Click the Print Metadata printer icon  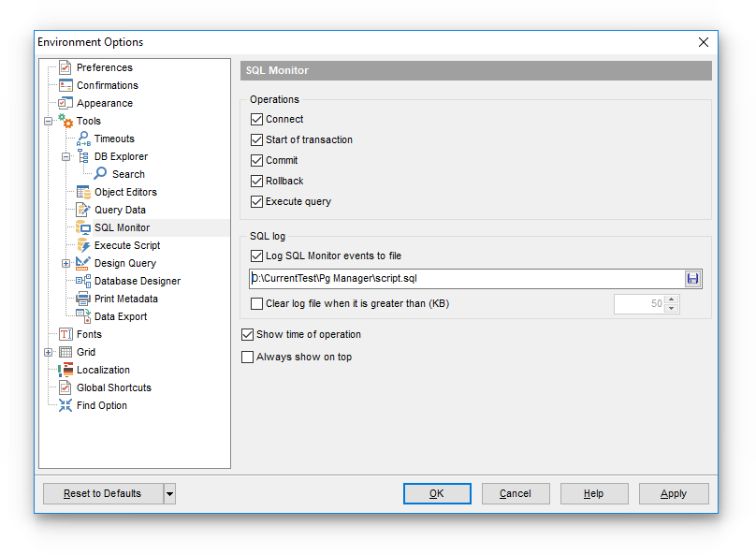(82, 299)
